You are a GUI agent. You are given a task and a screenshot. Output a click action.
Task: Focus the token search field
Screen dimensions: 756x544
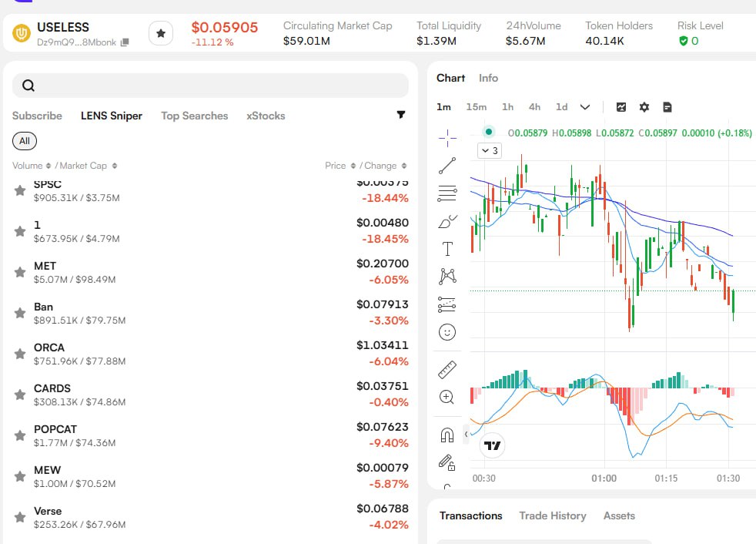(x=210, y=86)
